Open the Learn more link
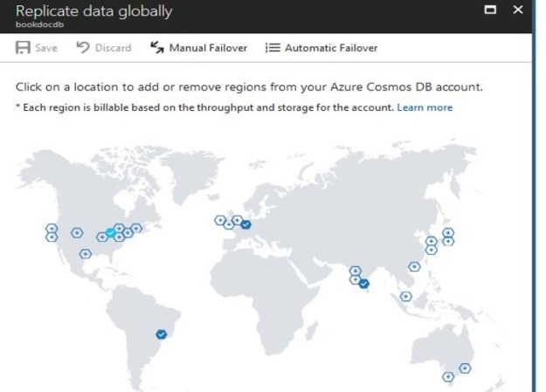This screenshot has width=546, height=392. tap(425, 107)
